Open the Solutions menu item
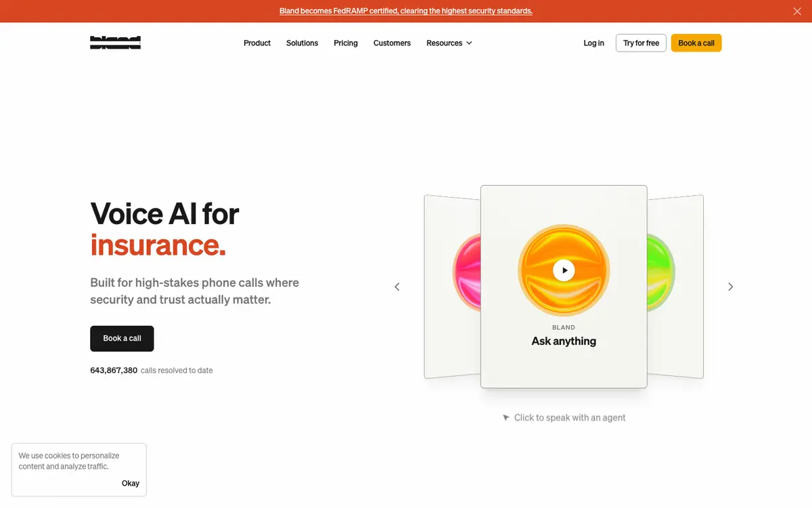 pyautogui.click(x=302, y=43)
